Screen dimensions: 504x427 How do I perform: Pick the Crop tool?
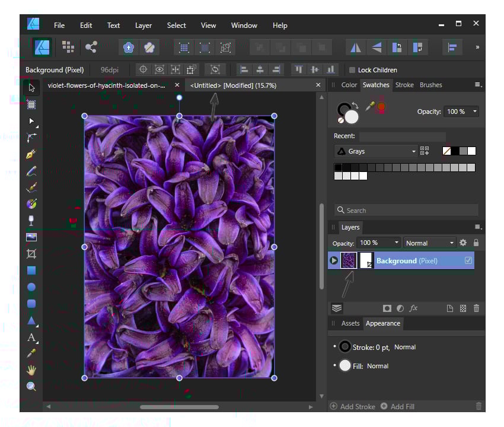pos(31,254)
